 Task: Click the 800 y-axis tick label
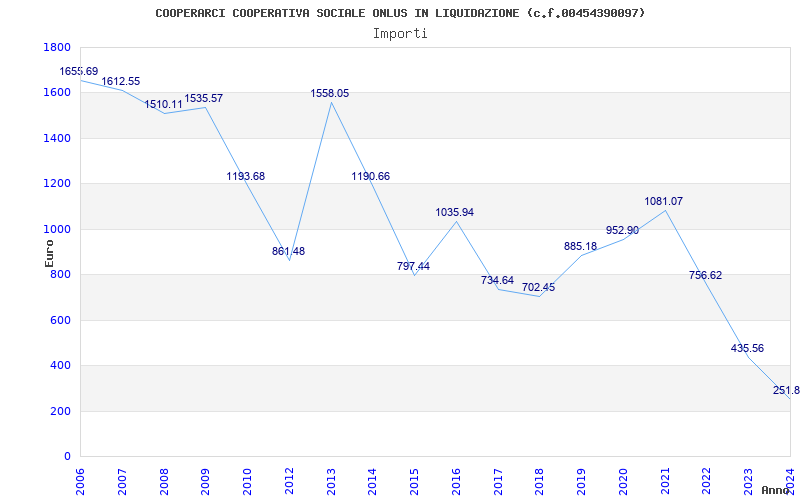(x=63, y=275)
